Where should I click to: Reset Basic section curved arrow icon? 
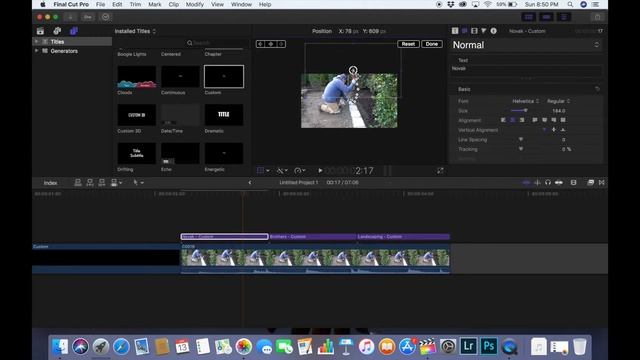[x=597, y=89]
